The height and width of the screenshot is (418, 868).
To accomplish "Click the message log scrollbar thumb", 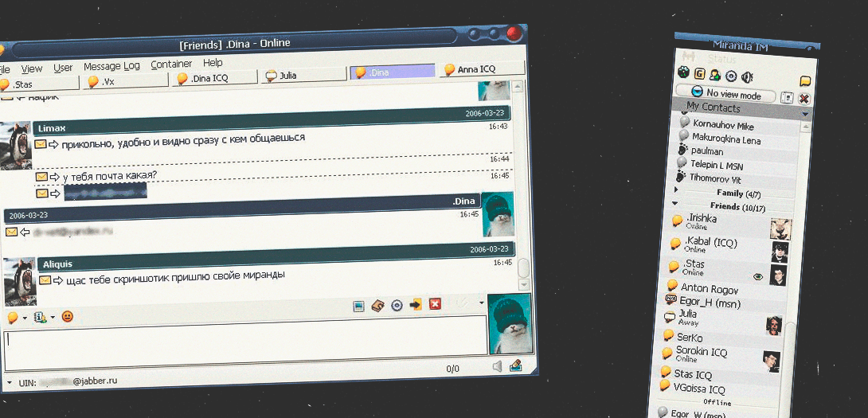I will (523, 268).
